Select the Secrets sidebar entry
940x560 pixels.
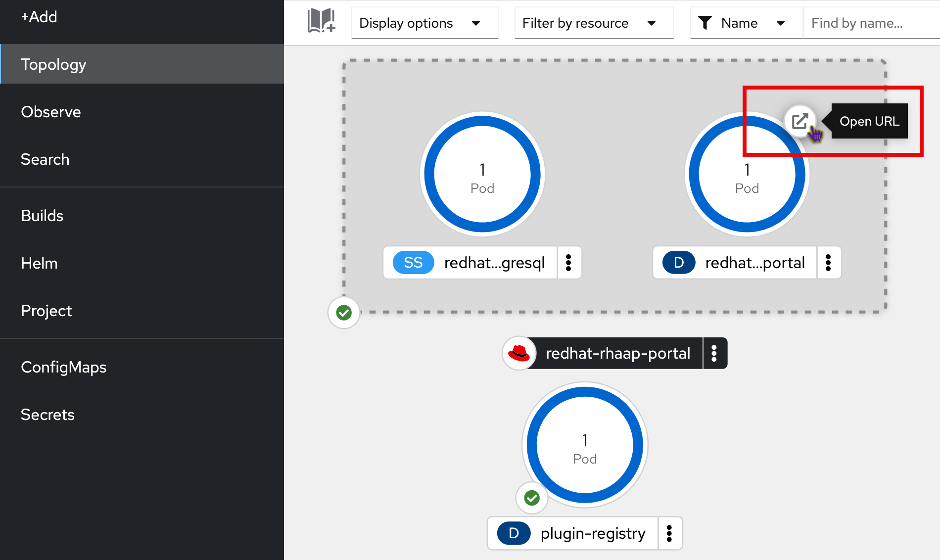(47, 414)
